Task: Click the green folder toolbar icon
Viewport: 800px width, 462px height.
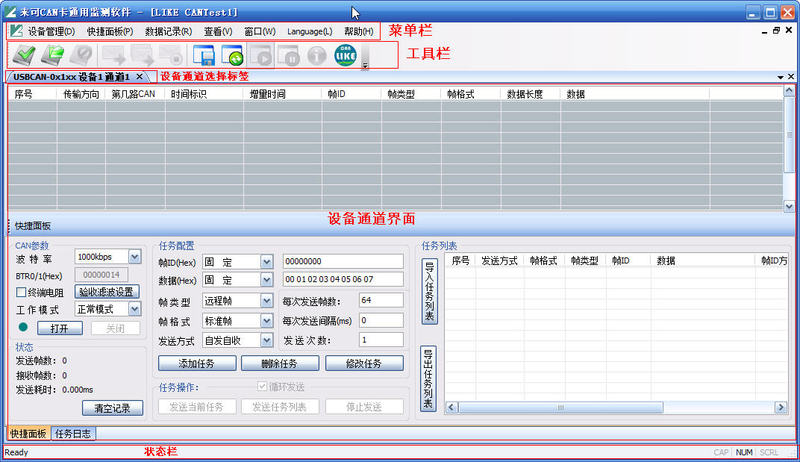Action: tap(53, 55)
